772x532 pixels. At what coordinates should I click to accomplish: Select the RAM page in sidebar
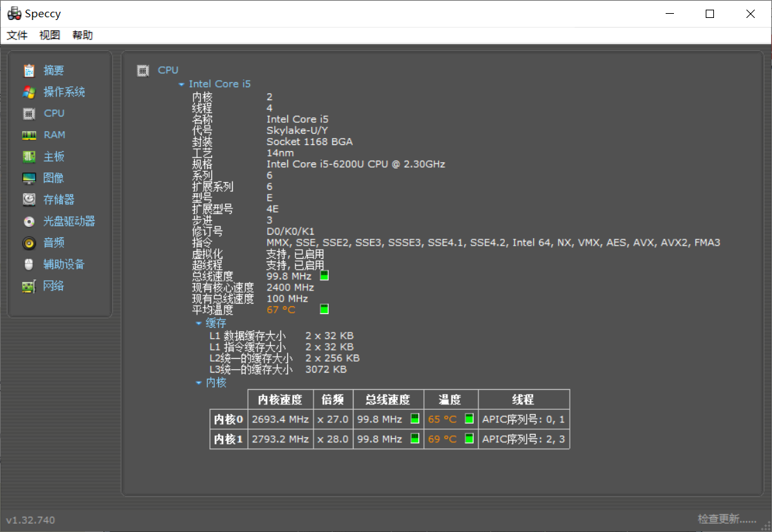coord(54,135)
